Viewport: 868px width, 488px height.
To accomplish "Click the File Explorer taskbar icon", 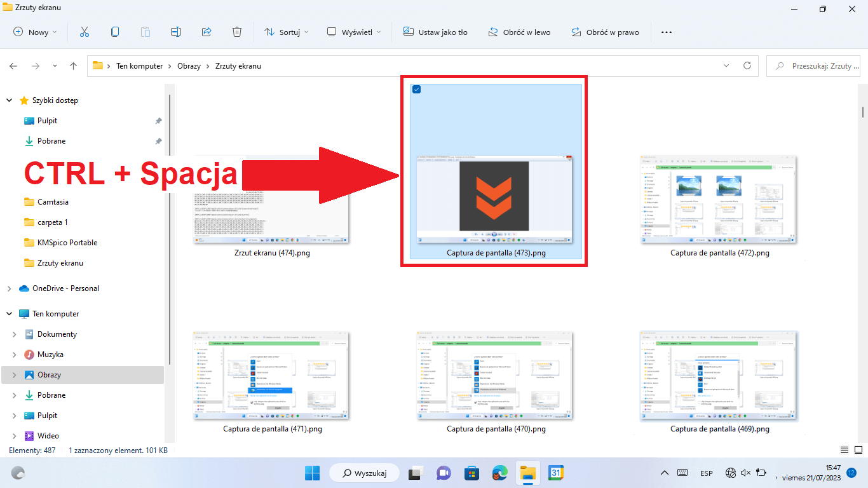I will (528, 473).
